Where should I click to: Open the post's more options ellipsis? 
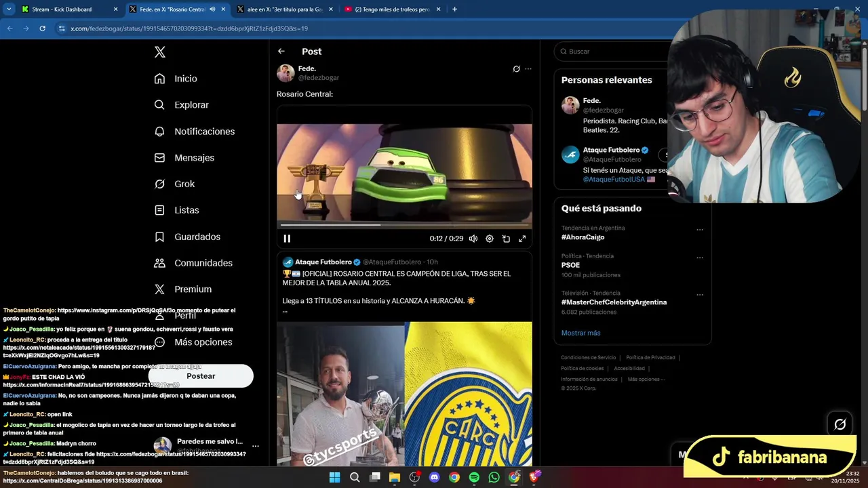coord(528,69)
